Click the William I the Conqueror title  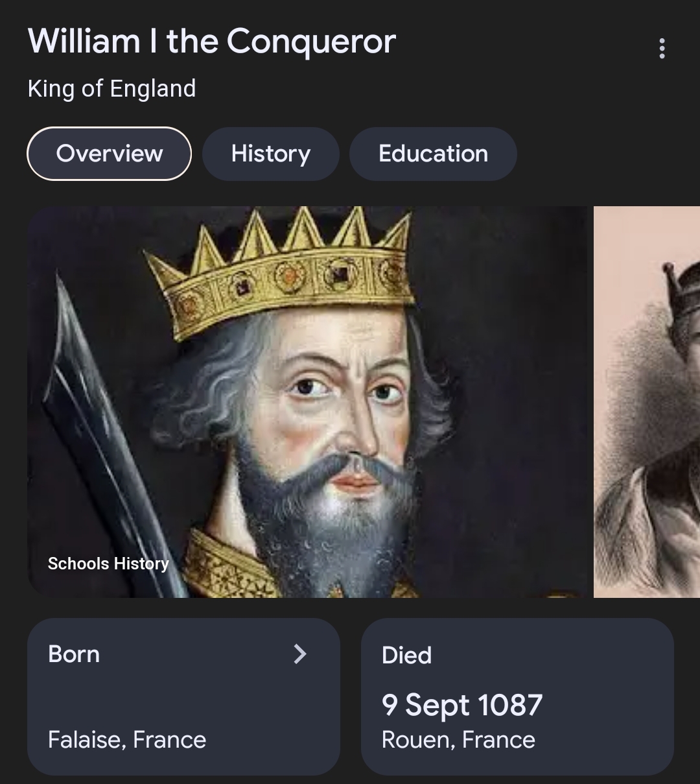click(x=212, y=42)
